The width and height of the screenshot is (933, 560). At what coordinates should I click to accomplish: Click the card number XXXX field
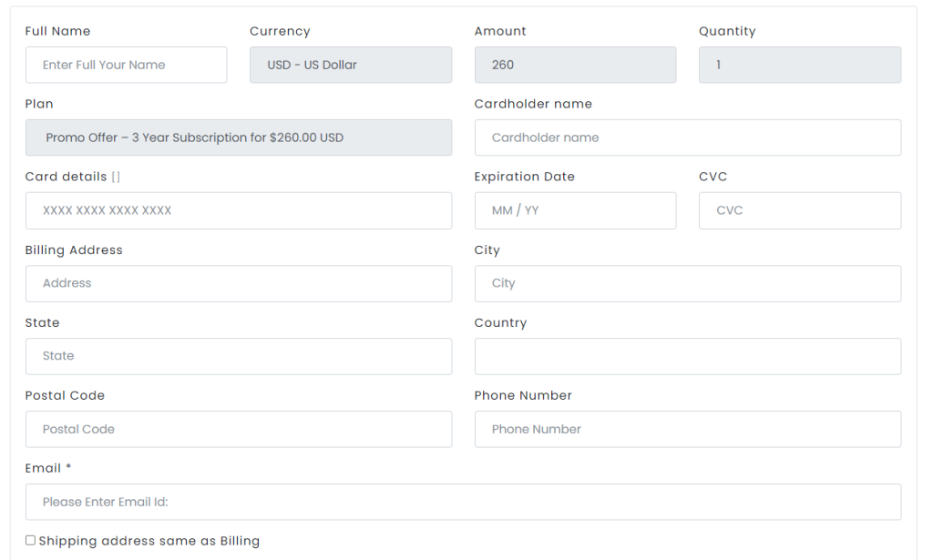[238, 210]
